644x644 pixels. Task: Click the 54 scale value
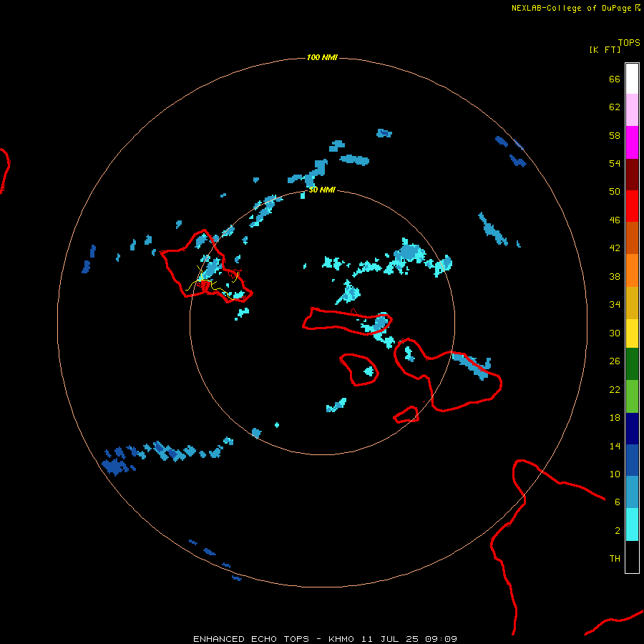click(615, 163)
